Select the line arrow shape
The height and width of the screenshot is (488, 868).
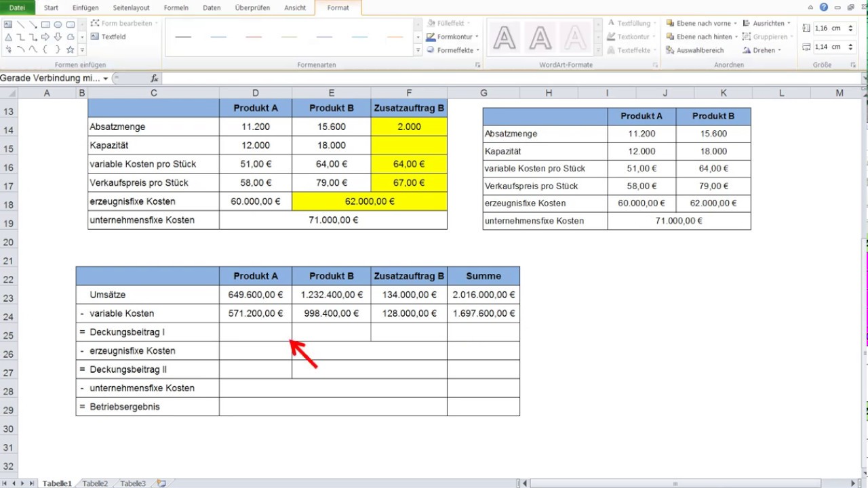coord(33,24)
